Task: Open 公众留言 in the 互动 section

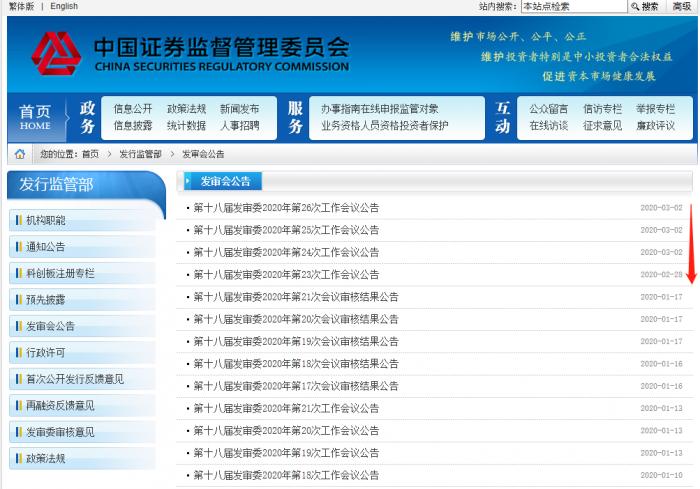Action: tap(548, 109)
